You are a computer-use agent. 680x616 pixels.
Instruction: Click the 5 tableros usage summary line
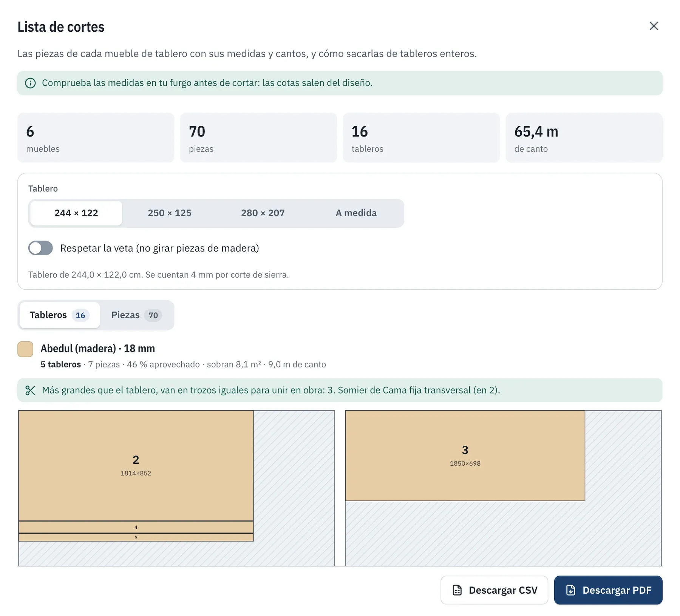[x=183, y=364]
